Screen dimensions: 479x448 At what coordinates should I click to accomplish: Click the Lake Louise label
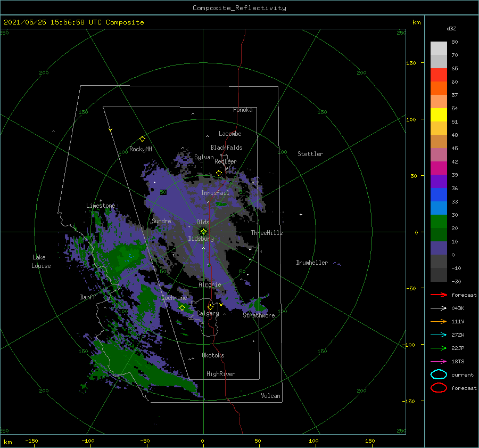(x=41, y=262)
